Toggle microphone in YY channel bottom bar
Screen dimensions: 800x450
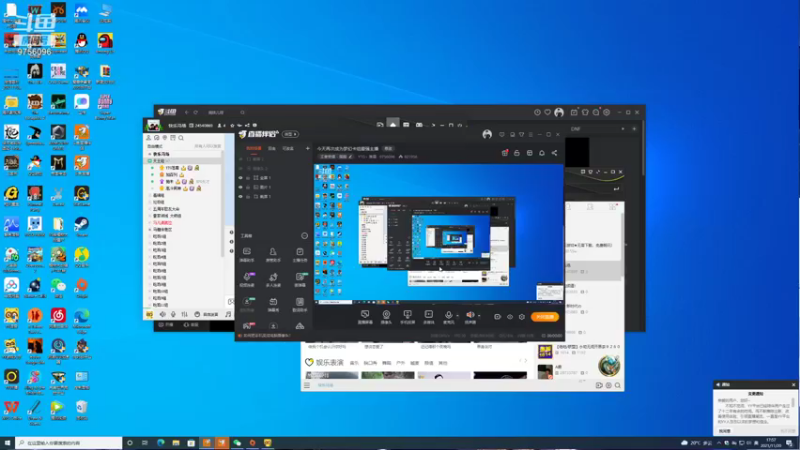pyautogui.click(x=173, y=315)
